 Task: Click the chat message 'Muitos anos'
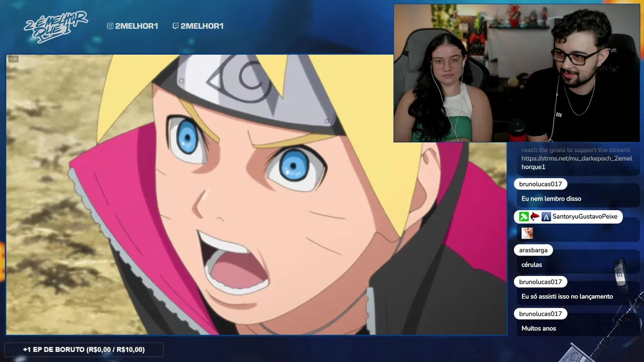click(538, 328)
